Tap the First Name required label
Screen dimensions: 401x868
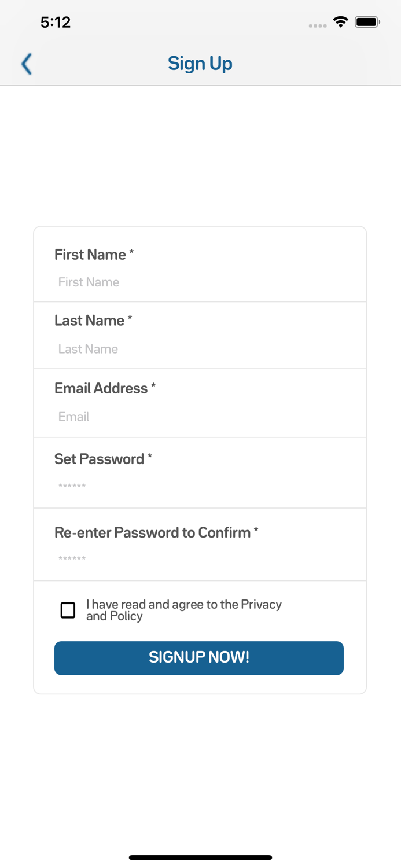pos(94,255)
